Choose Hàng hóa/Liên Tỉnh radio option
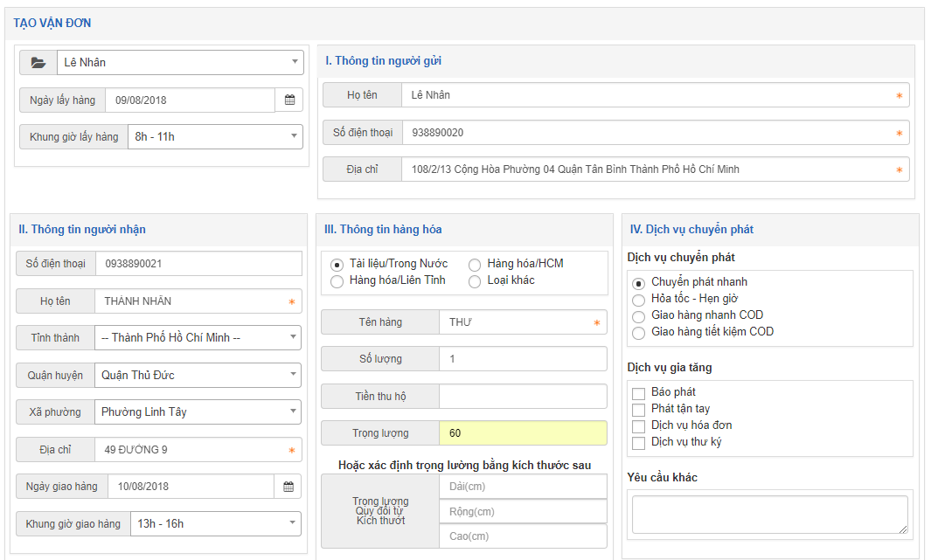The width and height of the screenshot is (931, 560). pyautogui.click(x=337, y=281)
